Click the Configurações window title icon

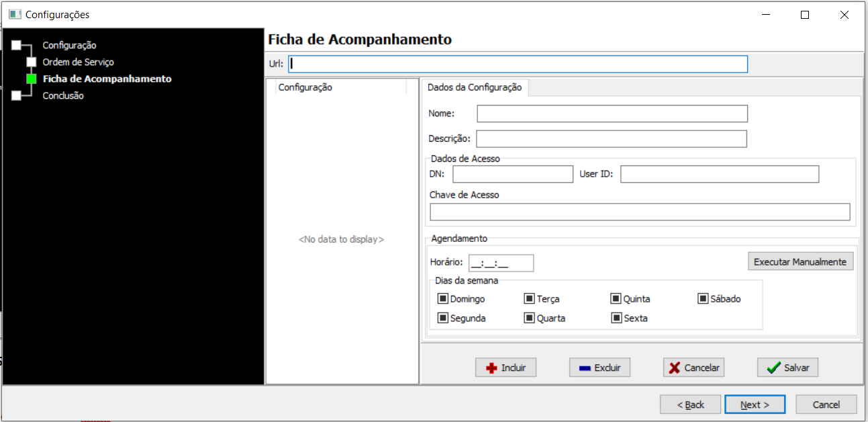point(15,14)
